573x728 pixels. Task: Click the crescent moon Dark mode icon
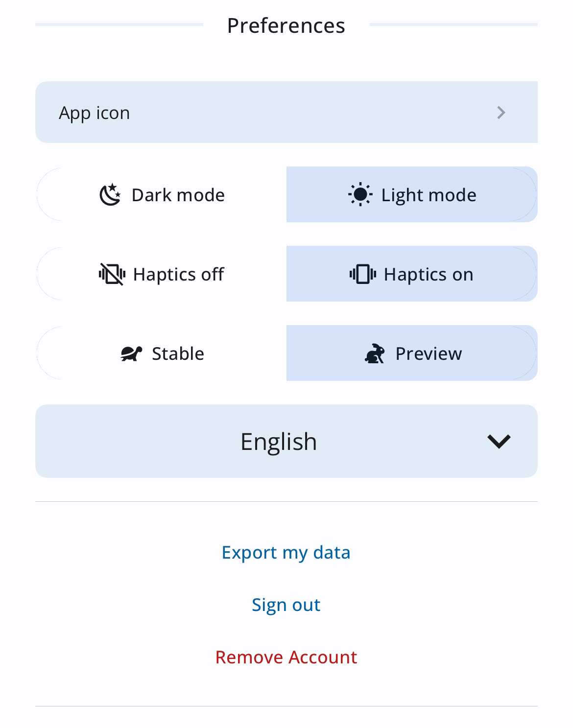pos(110,195)
